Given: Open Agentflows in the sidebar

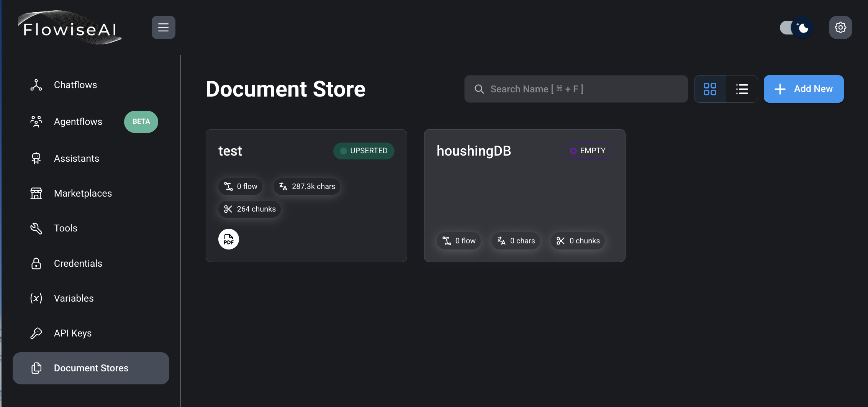Looking at the screenshot, I should [x=78, y=122].
